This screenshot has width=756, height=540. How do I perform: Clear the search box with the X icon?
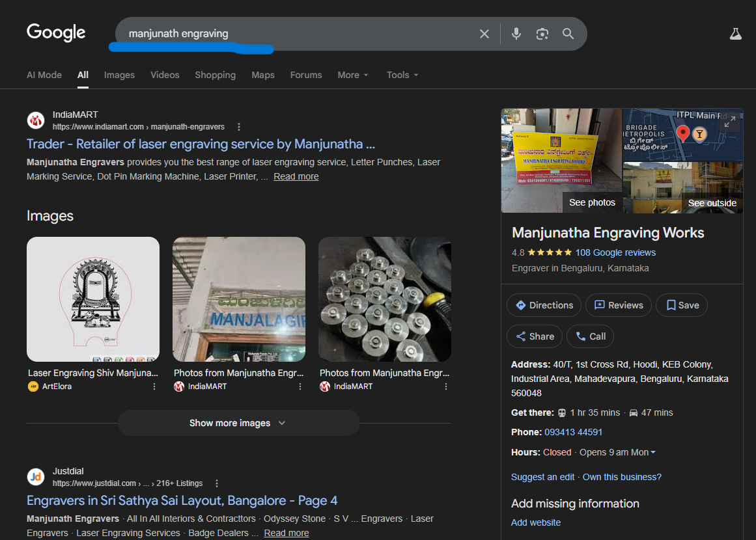[484, 34]
